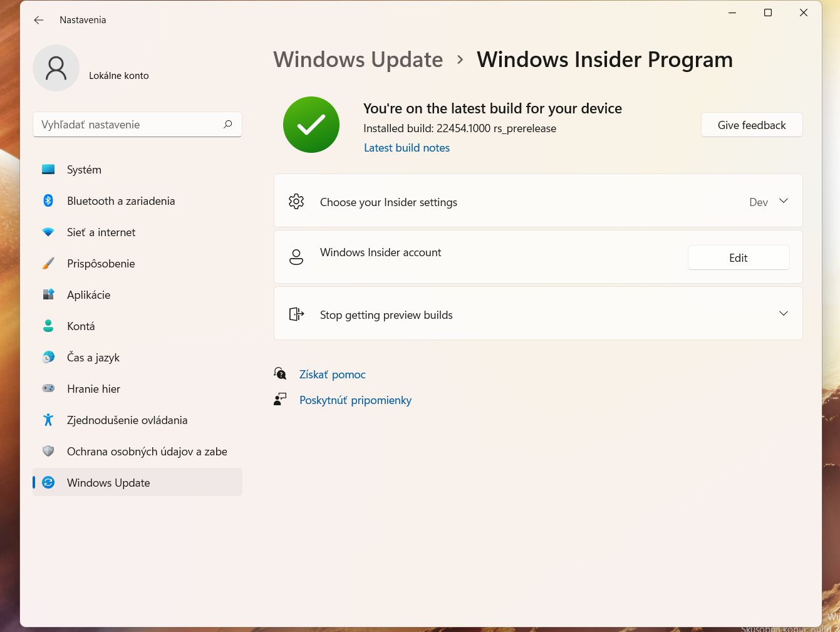
Task: Open Bluetooth a zariadenia settings
Action: [137, 200]
